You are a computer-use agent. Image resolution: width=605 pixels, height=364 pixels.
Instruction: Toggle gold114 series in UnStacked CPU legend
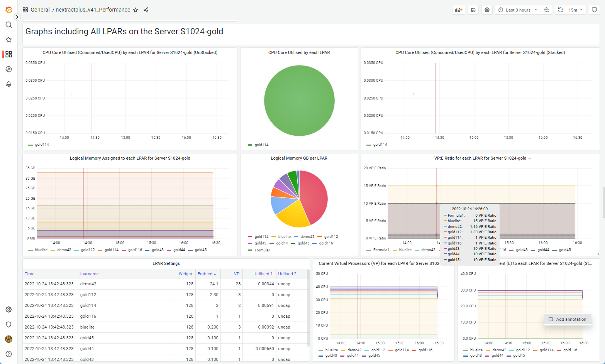coord(42,145)
